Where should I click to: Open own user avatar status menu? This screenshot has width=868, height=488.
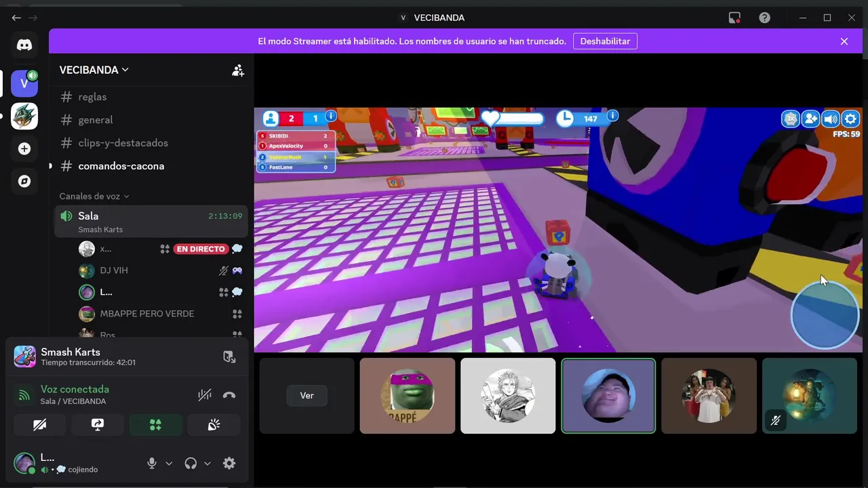coord(24,463)
